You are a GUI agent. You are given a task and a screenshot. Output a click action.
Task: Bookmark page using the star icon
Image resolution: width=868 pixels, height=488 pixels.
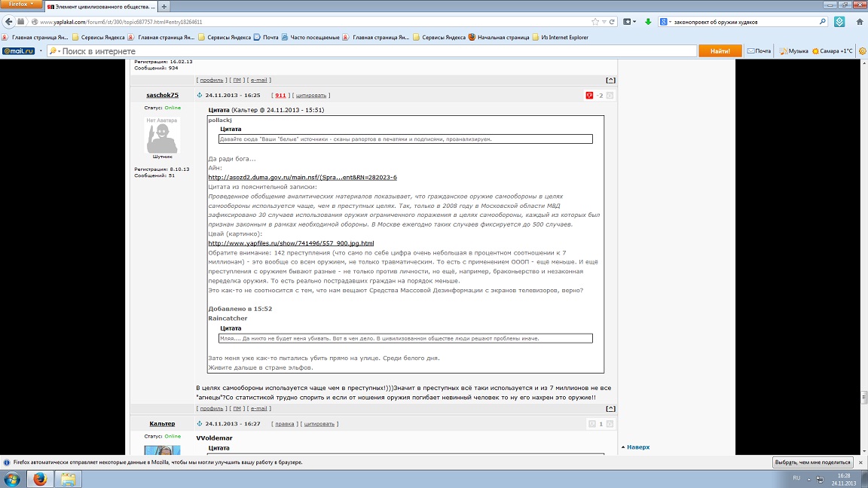[595, 22]
